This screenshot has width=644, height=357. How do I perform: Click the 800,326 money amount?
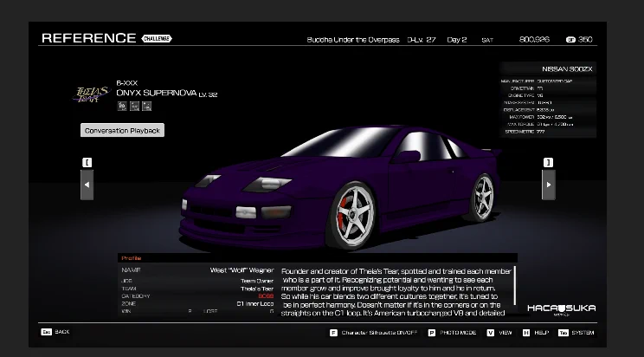coord(534,40)
